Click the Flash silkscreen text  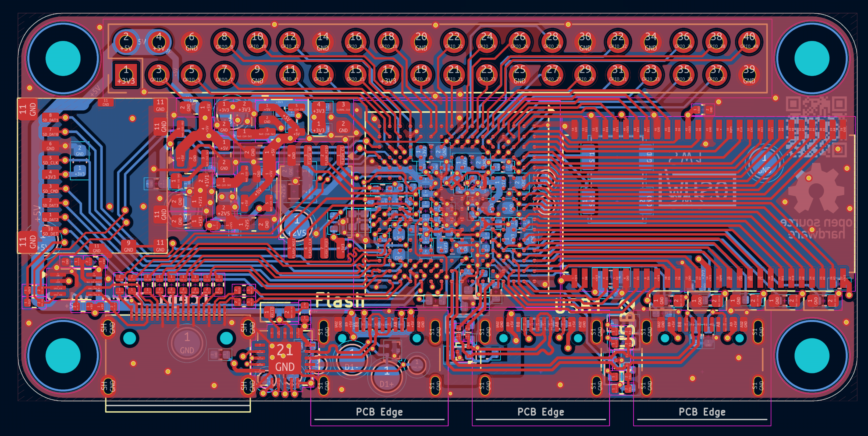(x=340, y=300)
